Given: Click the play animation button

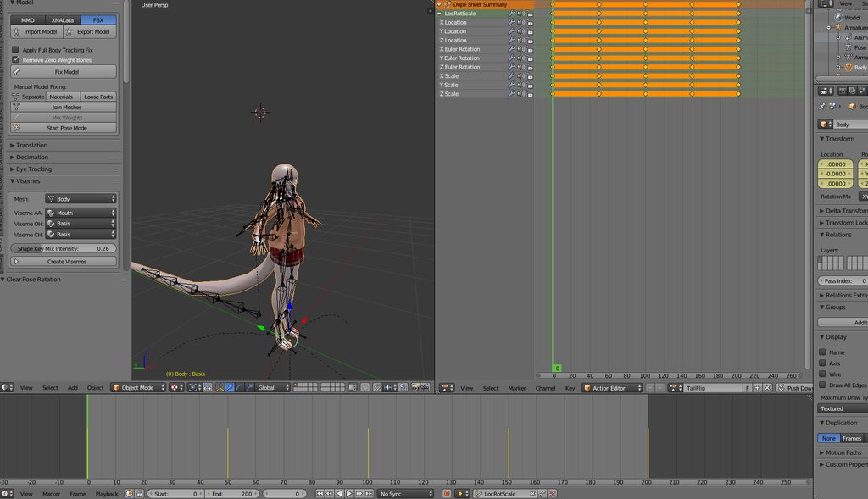Looking at the screenshot, I should (349, 494).
